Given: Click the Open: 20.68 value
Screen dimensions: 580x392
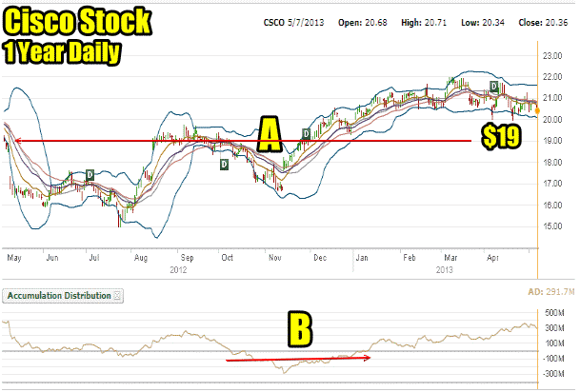Looking at the screenshot, I should [x=363, y=23].
